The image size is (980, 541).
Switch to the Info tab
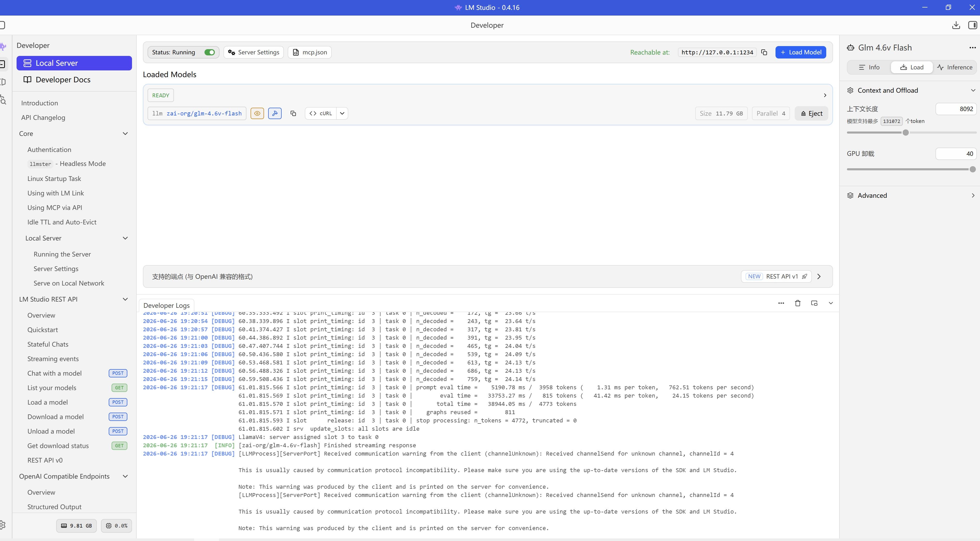[x=869, y=67]
